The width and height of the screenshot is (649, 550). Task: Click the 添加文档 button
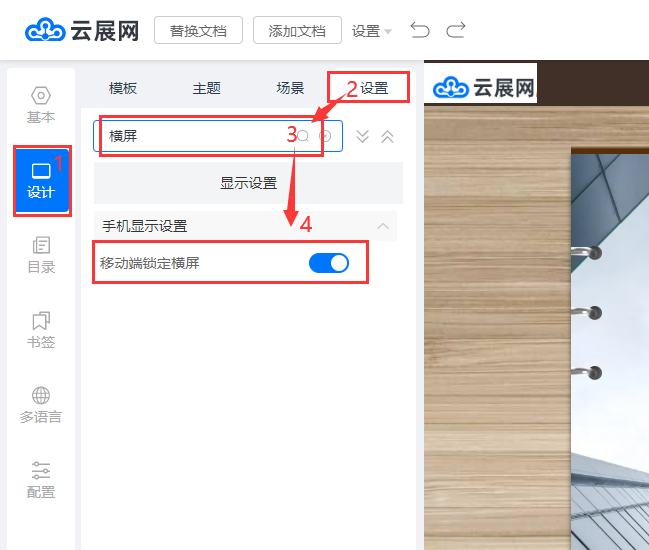(x=297, y=30)
